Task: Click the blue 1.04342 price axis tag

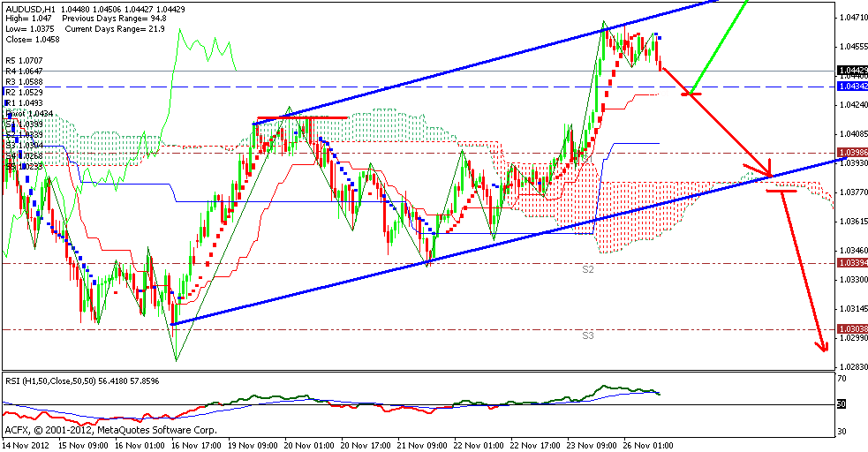Action: click(x=849, y=87)
